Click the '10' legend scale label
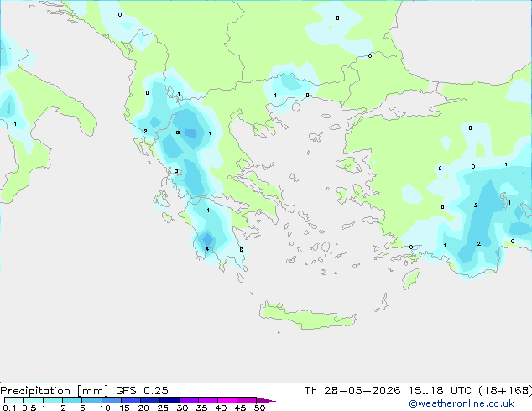 (x=105, y=408)
